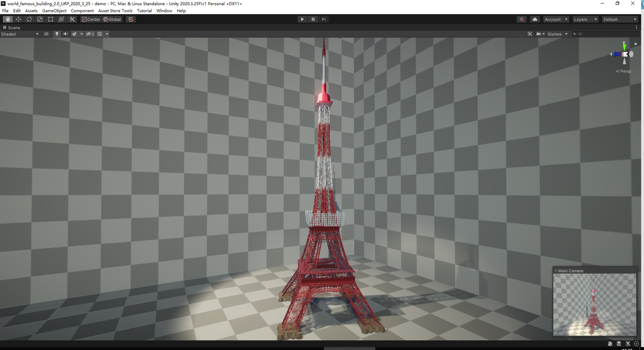Select the Rotate tool
The width and height of the screenshot is (644, 350).
coord(29,19)
